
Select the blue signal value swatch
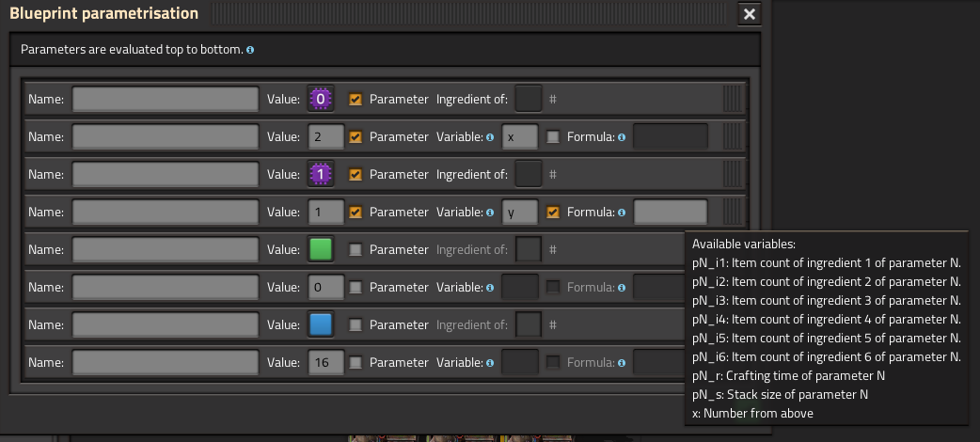322,324
